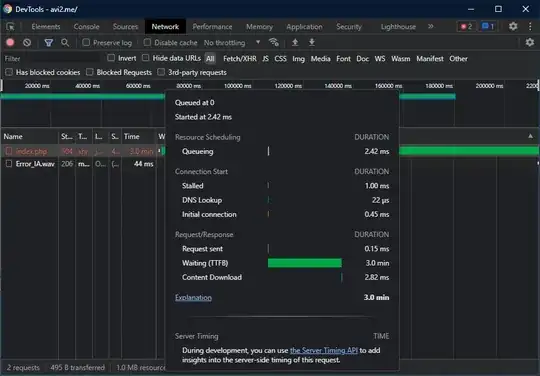Open network search magnifier
540x376 pixels.
click(65, 42)
